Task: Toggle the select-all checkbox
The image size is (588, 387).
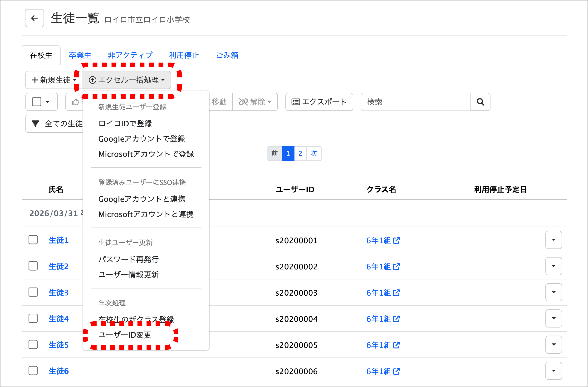Action: pyautogui.click(x=37, y=102)
